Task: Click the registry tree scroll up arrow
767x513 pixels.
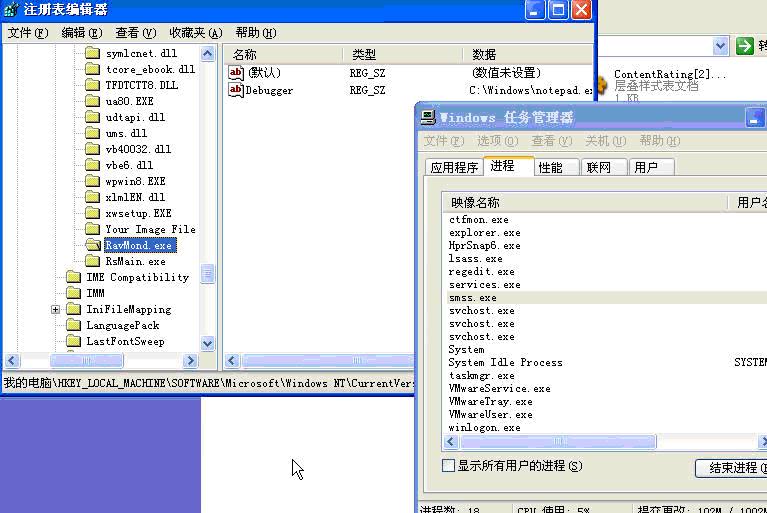Action: click(x=207, y=53)
